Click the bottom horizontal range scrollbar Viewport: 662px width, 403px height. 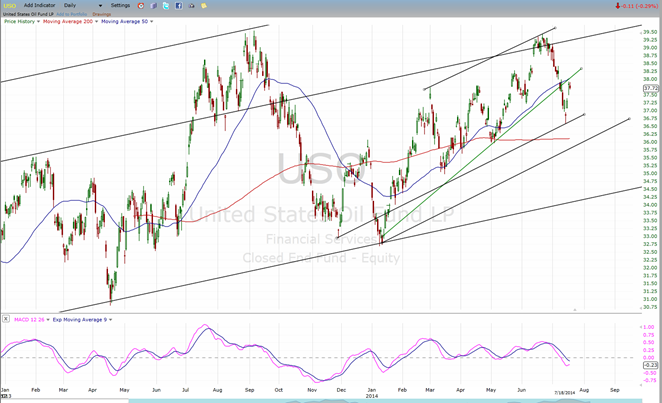385,401
